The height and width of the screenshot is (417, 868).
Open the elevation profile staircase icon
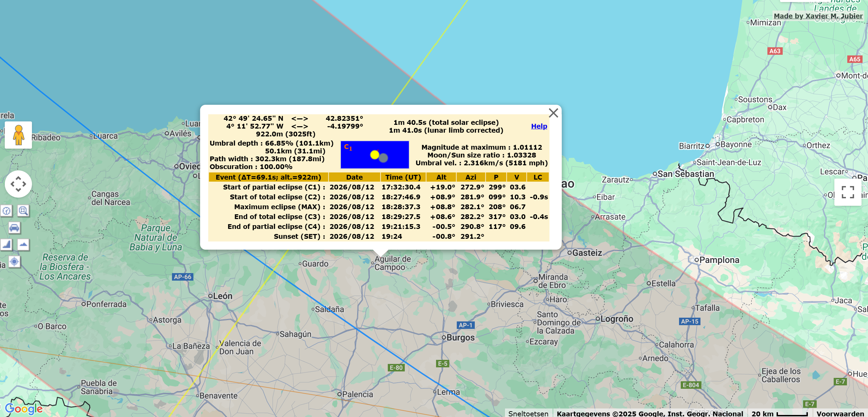6,244
